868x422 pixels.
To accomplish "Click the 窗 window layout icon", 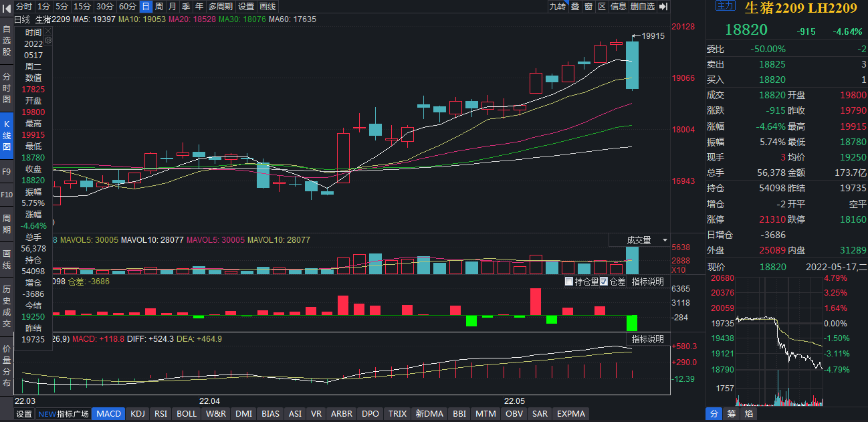I will (x=588, y=6).
